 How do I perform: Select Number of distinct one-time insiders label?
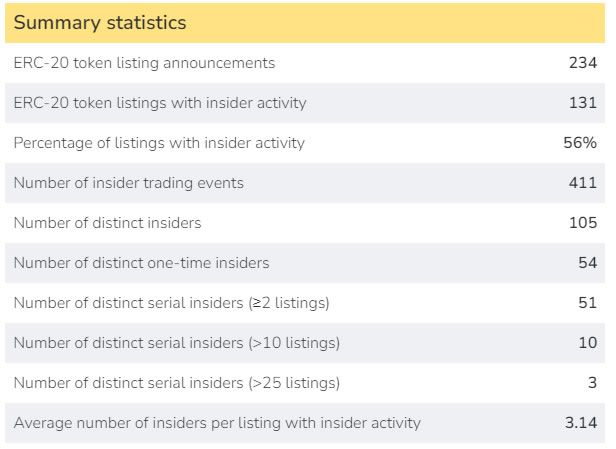click(141, 263)
